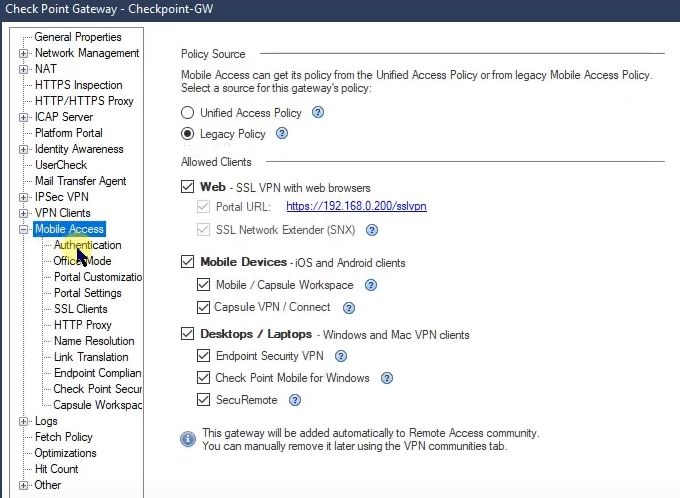Click the greyed SSL Network Extender checkbox
This screenshot has width=680, height=498.
203,229
